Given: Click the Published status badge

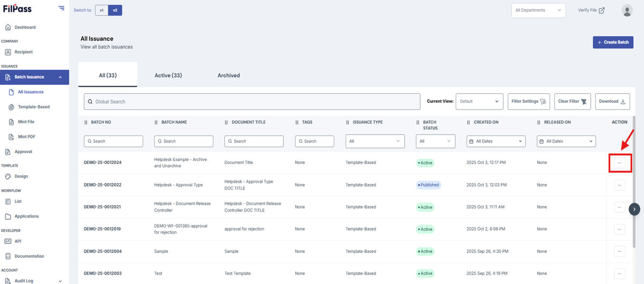Looking at the screenshot, I should (x=428, y=185).
